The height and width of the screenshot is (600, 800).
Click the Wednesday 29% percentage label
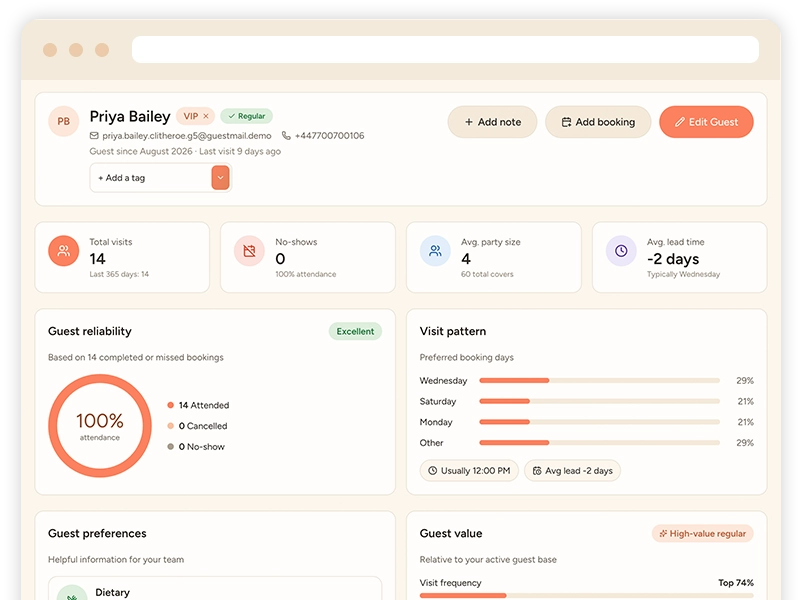(745, 381)
